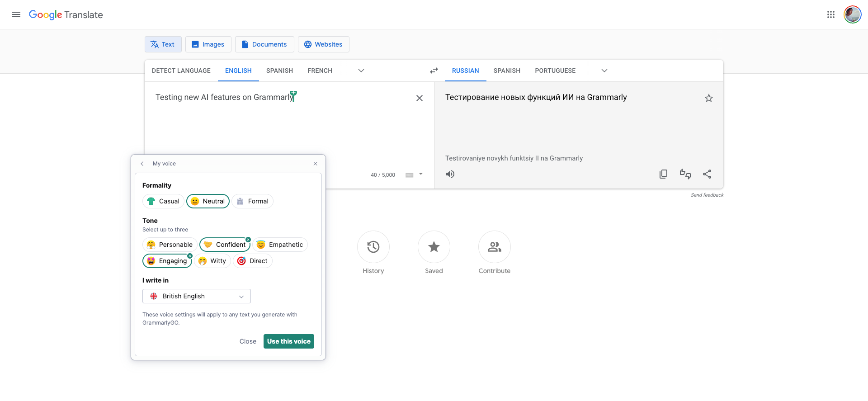Click the Grammarly icon in text field

[293, 96]
